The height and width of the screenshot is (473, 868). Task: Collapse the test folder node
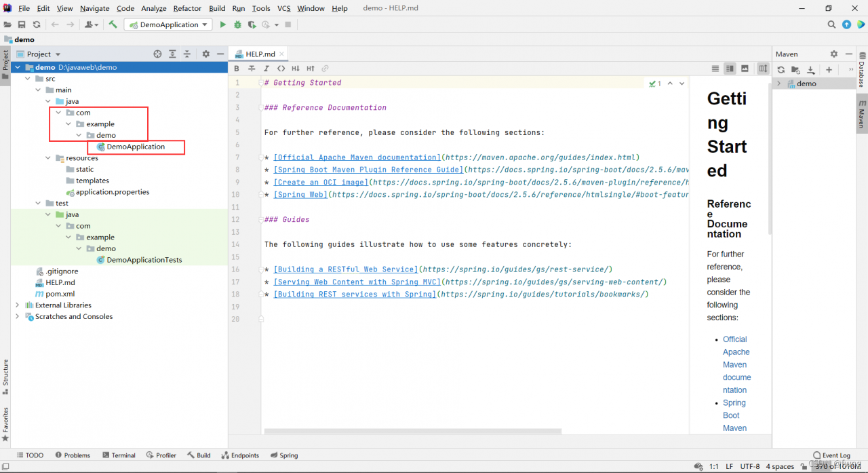(x=38, y=203)
